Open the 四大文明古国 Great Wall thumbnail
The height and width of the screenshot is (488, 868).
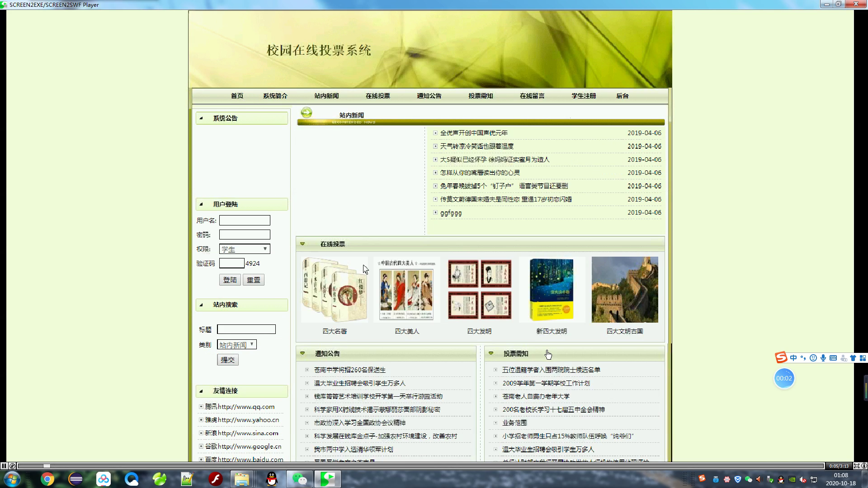(625, 290)
